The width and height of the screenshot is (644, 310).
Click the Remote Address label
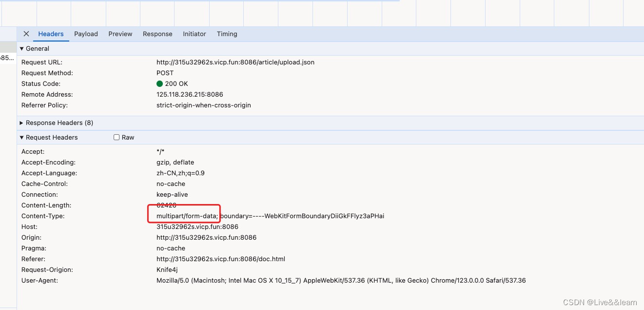[x=47, y=94]
